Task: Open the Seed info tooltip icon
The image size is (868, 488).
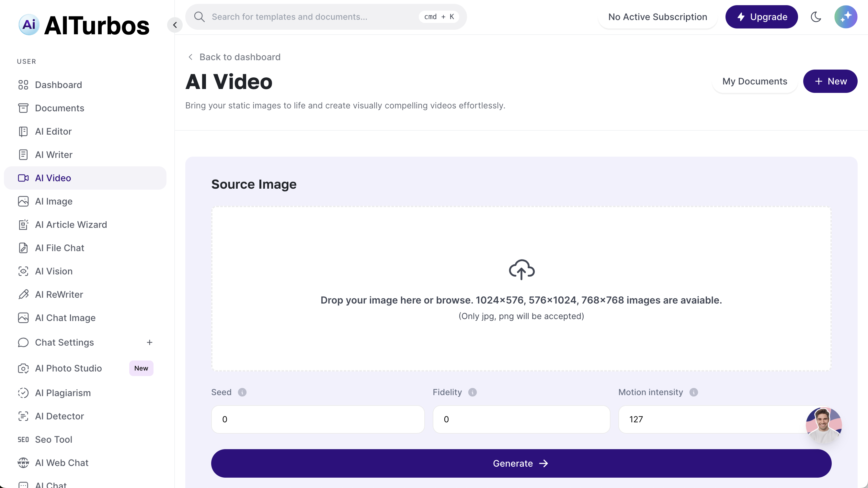Action: tap(242, 392)
